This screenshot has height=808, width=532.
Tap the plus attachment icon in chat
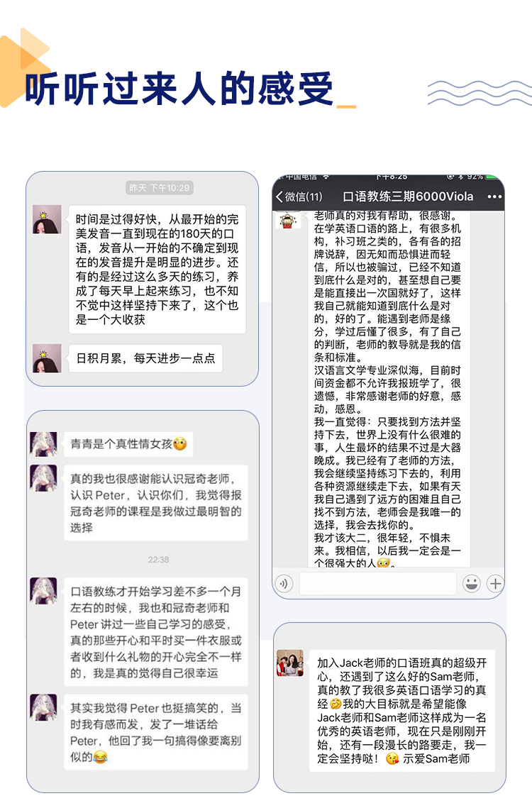[495, 583]
